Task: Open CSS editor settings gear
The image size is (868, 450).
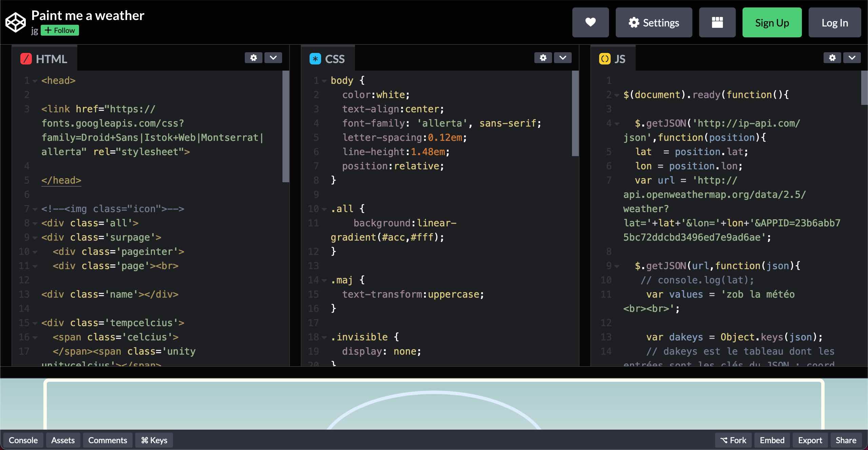Action: pos(543,58)
